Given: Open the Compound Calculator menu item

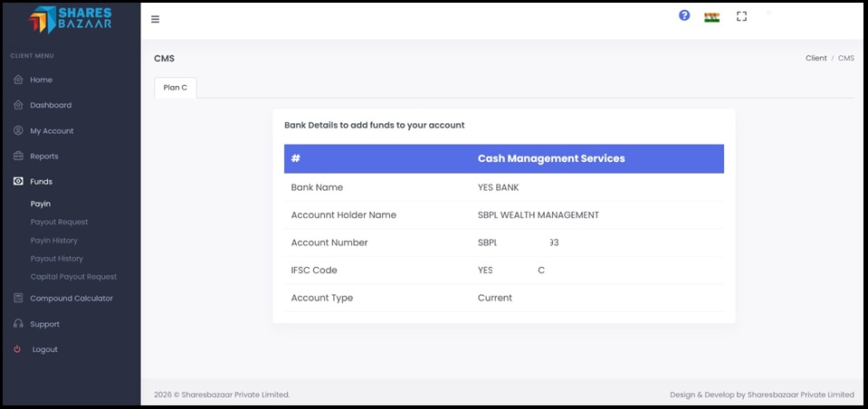Looking at the screenshot, I should tap(72, 299).
